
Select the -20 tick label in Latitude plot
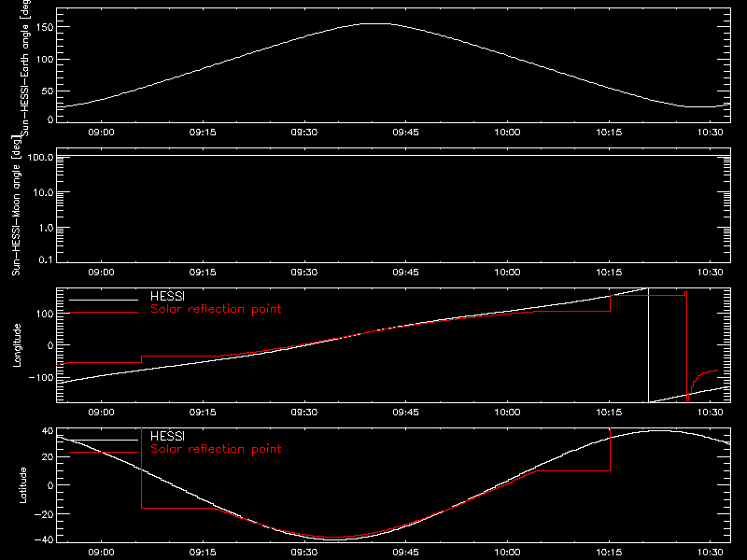pyautogui.click(x=44, y=514)
